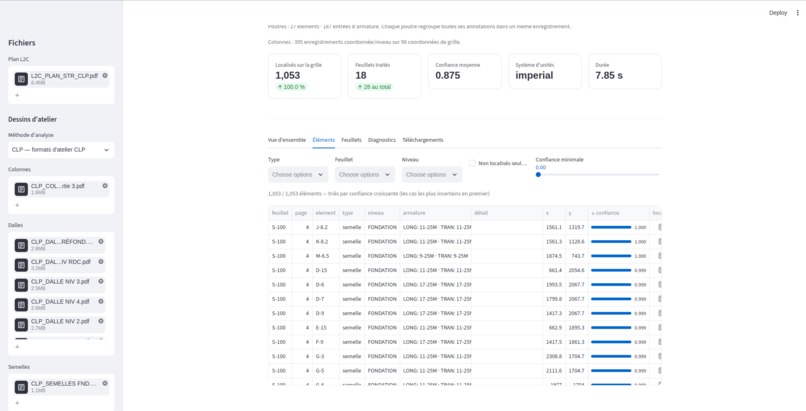The image size is (806, 411).
Task: Click the CLP_COL...rtie 3.pdf document icon
Action: pyautogui.click(x=21, y=189)
